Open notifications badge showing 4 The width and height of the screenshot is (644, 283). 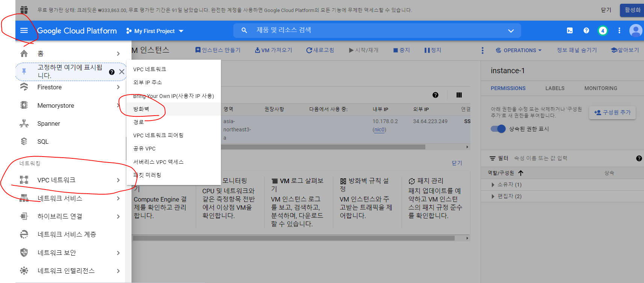pos(603,30)
